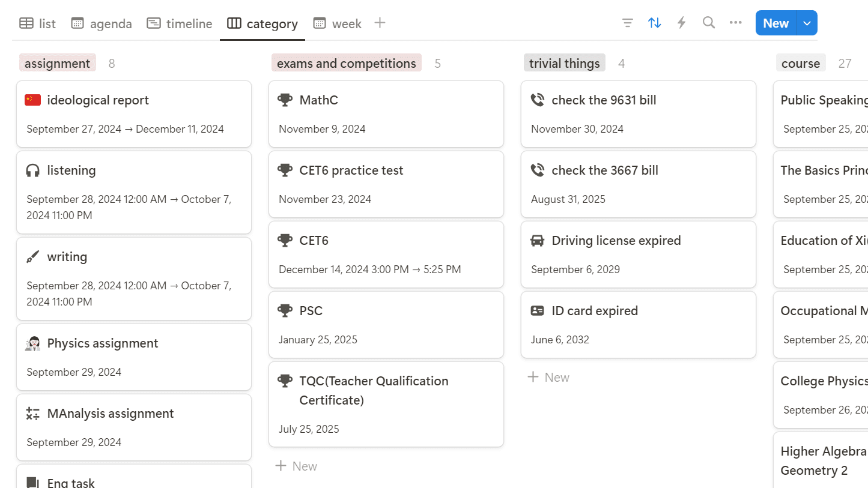Screen dimensions: 868x488
Task: Switch to the week view tab
Action: click(x=338, y=23)
